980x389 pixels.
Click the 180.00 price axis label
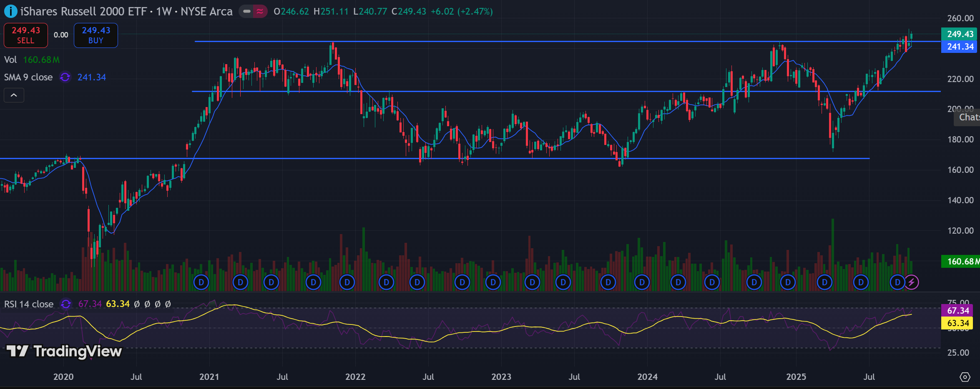click(x=960, y=140)
